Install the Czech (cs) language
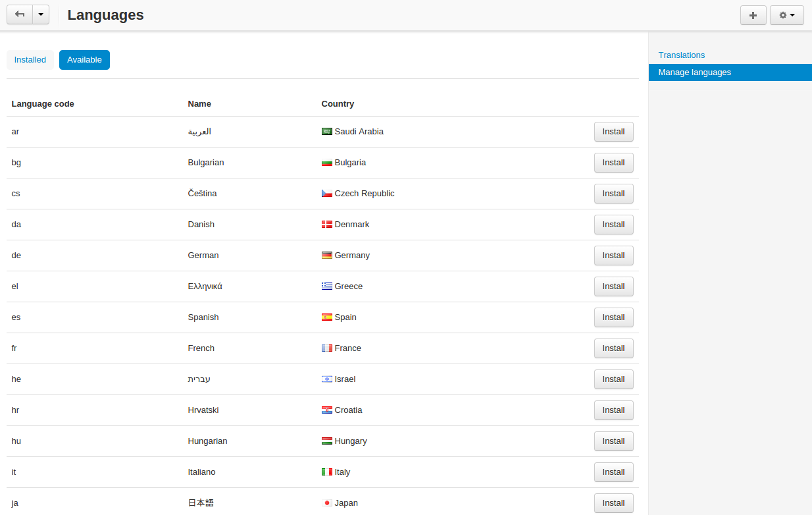This screenshot has width=812, height=515. 614,194
